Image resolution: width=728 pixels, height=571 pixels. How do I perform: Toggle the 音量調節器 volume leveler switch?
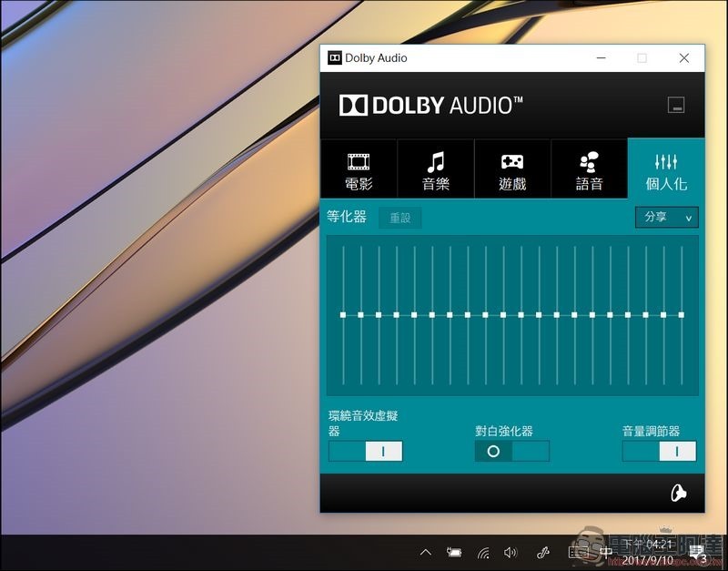point(659,451)
